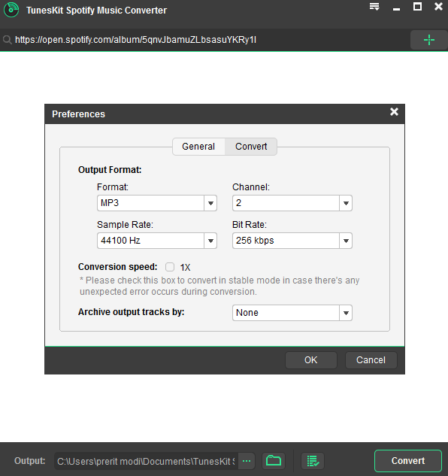Open output folder with the folder icon

[x=274, y=461]
